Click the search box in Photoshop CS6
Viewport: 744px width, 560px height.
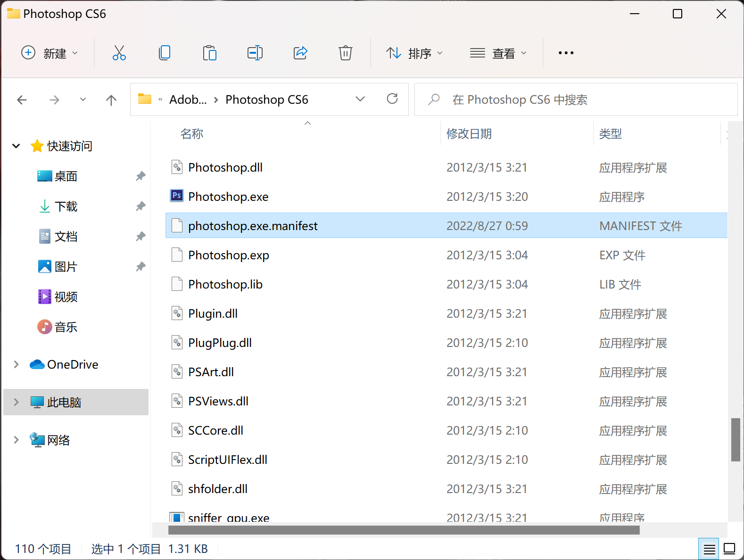pyautogui.click(x=576, y=99)
